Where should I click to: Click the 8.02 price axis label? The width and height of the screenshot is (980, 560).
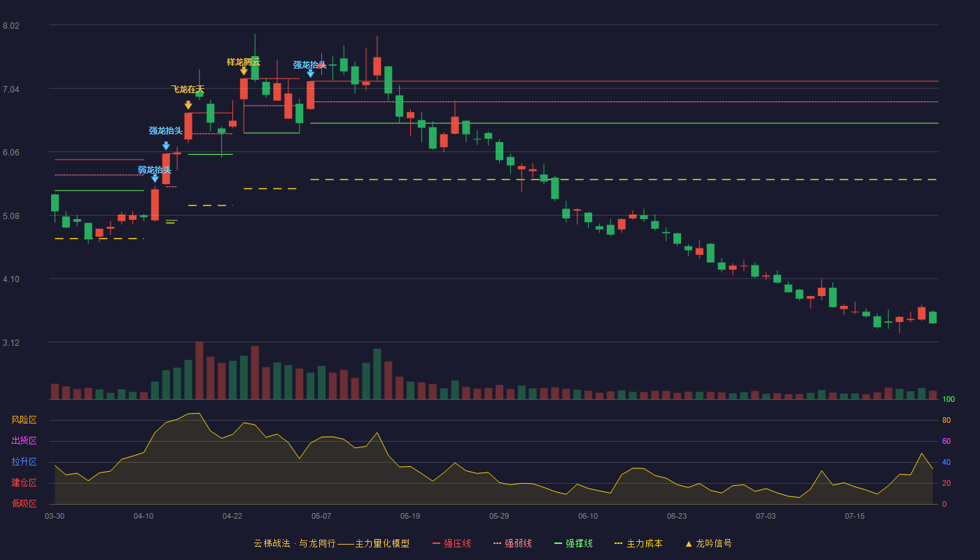pyautogui.click(x=11, y=26)
